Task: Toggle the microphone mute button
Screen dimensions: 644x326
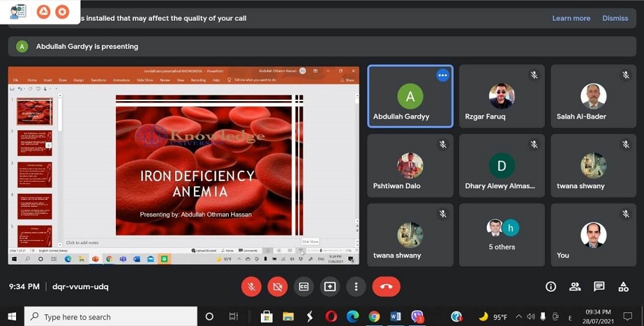Action: point(251,287)
